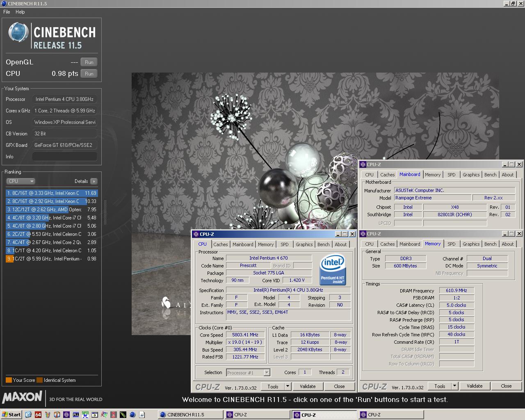Open the PLL tool quick launch icon
Screen dimensions: 525x420
tap(76, 415)
